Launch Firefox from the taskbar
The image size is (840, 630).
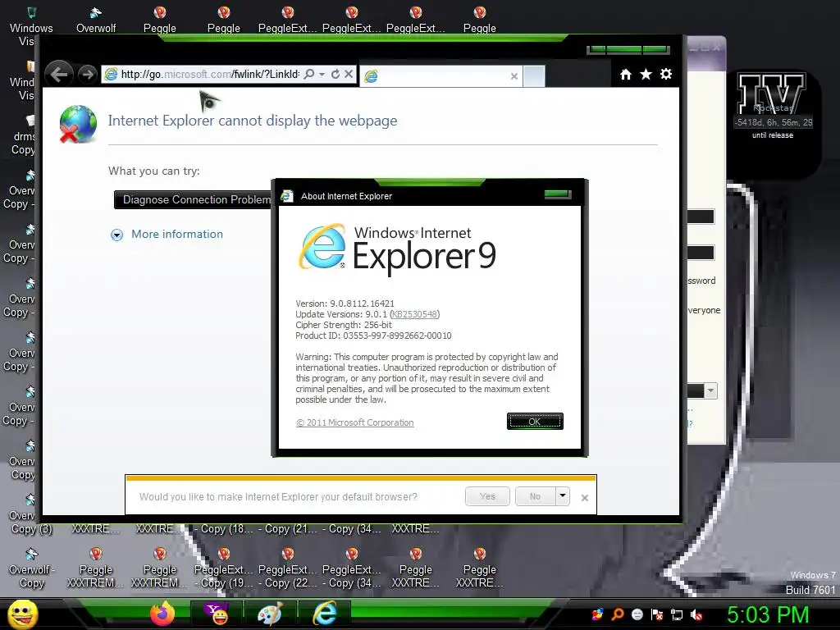[162, 614]
